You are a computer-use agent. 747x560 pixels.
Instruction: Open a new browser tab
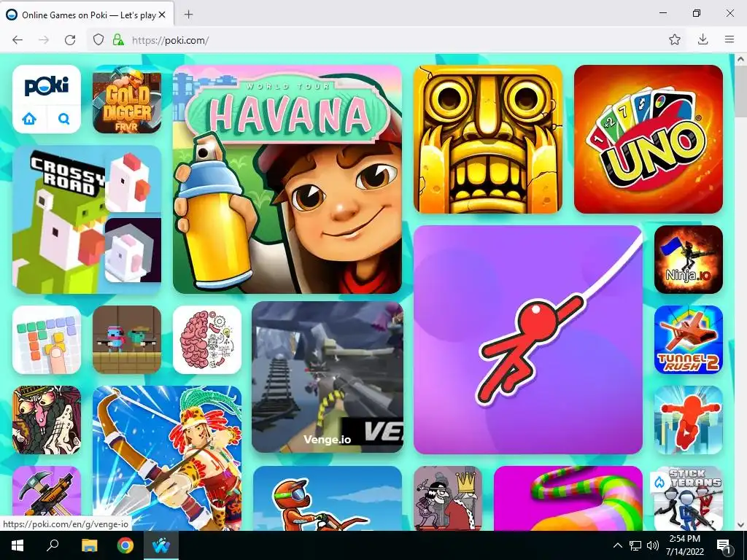pos(189,15)
